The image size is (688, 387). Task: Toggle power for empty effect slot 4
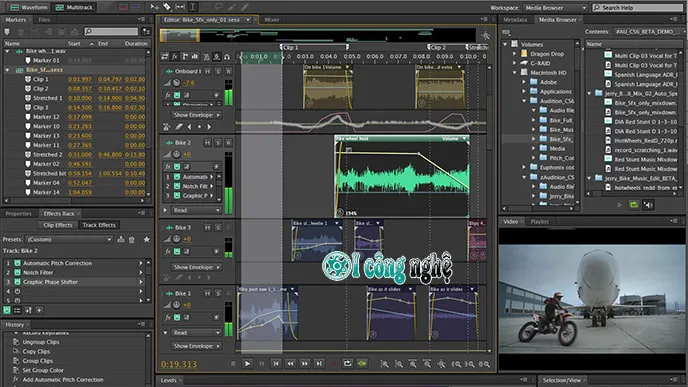click(x=18, y=291)
